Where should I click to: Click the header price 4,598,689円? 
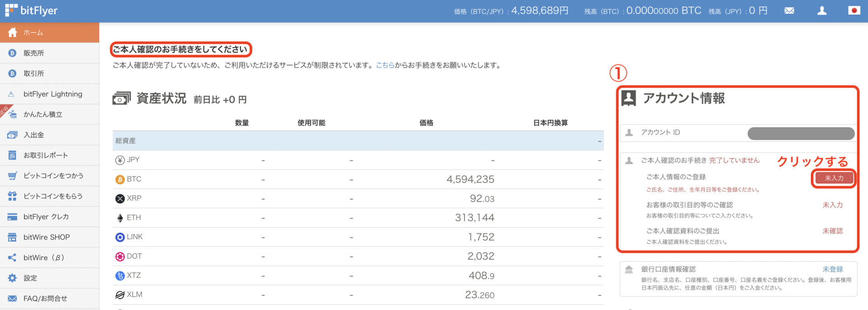pyautogui.click(x=539, y=10)
